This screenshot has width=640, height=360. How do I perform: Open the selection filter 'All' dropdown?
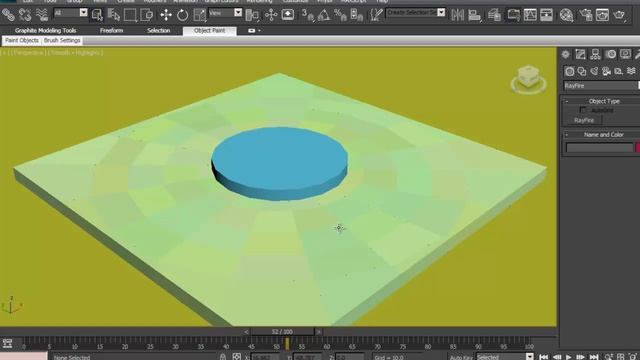click(71, 13)
